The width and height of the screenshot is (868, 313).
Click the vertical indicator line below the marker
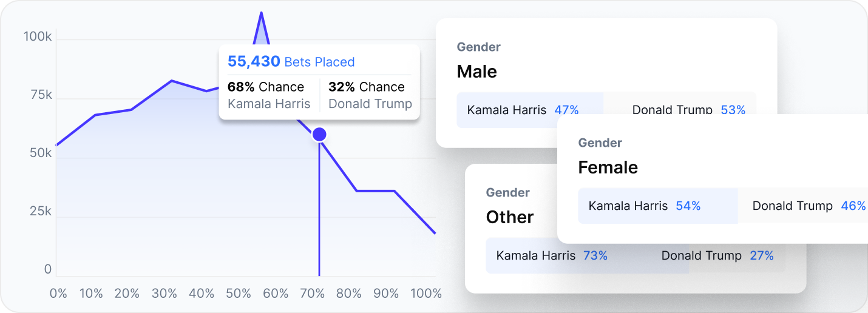pyautogui.click(x=319, y=212)
